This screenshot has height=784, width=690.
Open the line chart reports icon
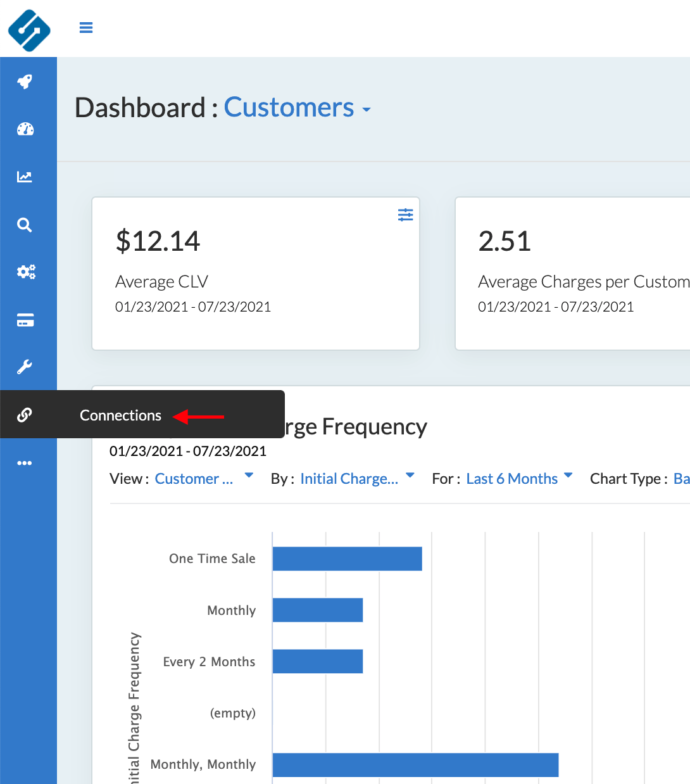coord(25,177)
